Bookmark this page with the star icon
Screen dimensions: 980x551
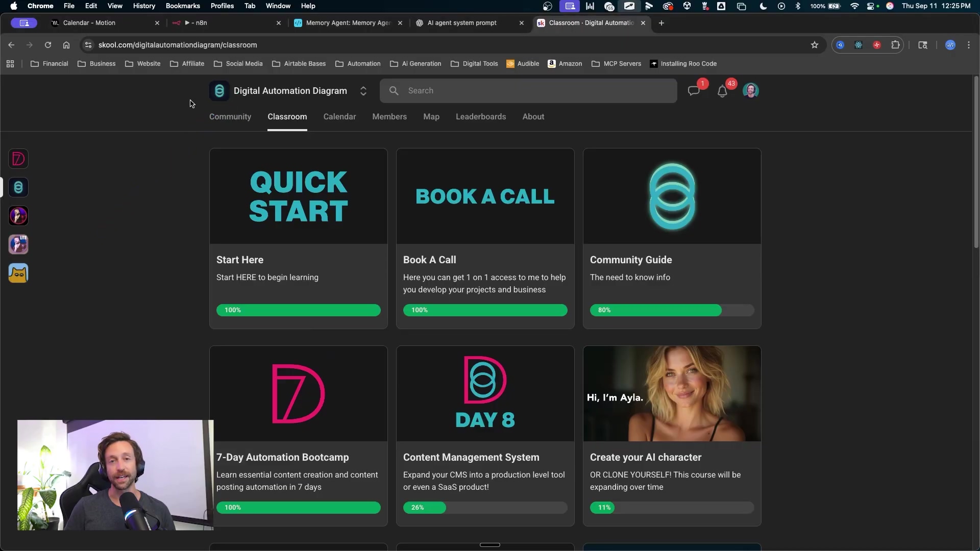coord(815,45)
